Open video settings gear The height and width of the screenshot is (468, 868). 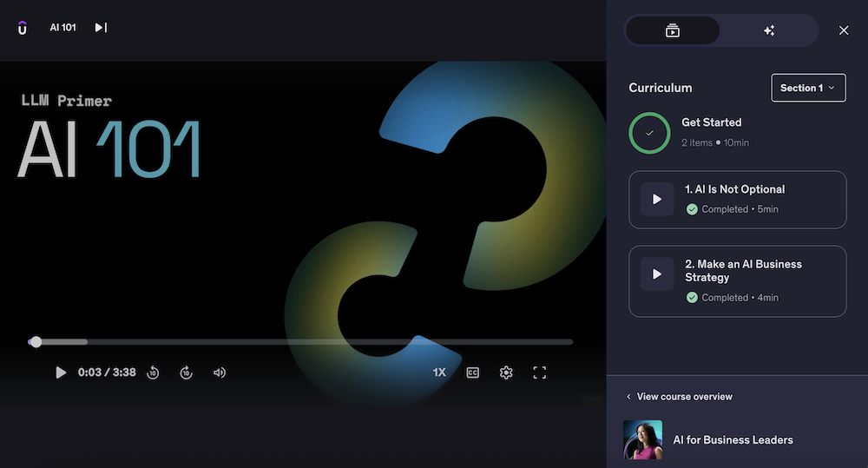[x=506, y=372]
